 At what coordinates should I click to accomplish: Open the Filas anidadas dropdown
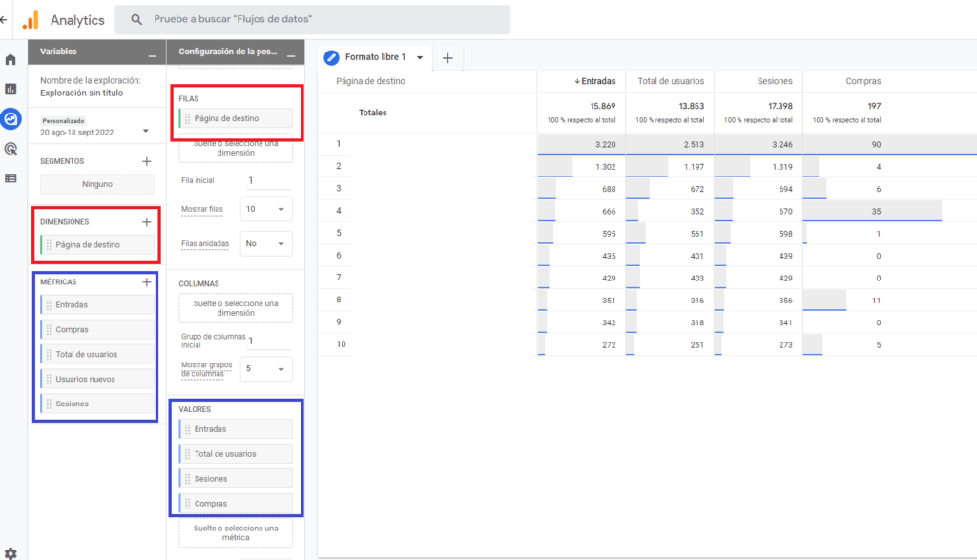266,243
